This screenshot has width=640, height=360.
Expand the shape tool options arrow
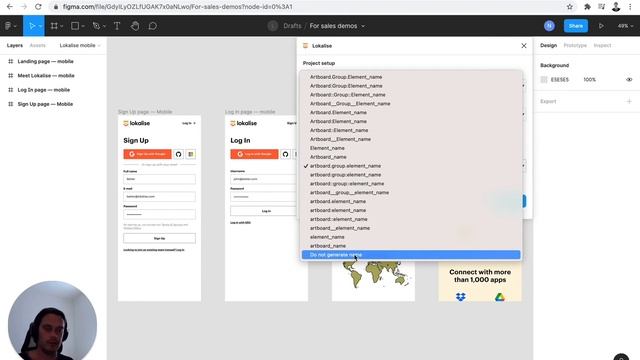(83, 26)
